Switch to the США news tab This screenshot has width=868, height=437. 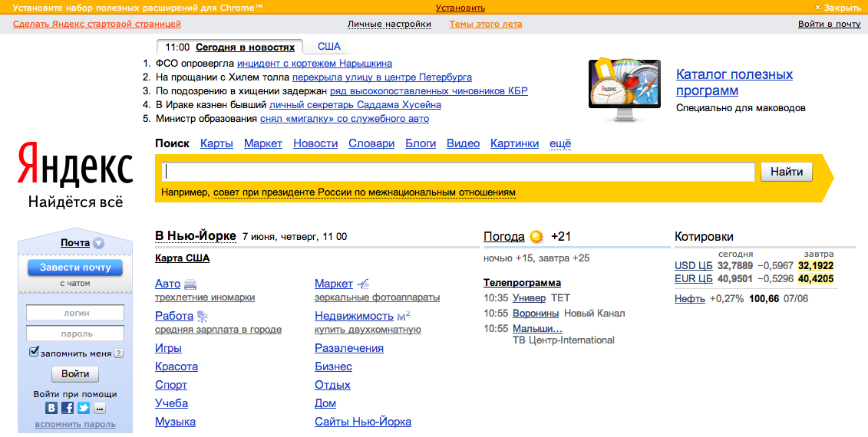click(329, 47)
